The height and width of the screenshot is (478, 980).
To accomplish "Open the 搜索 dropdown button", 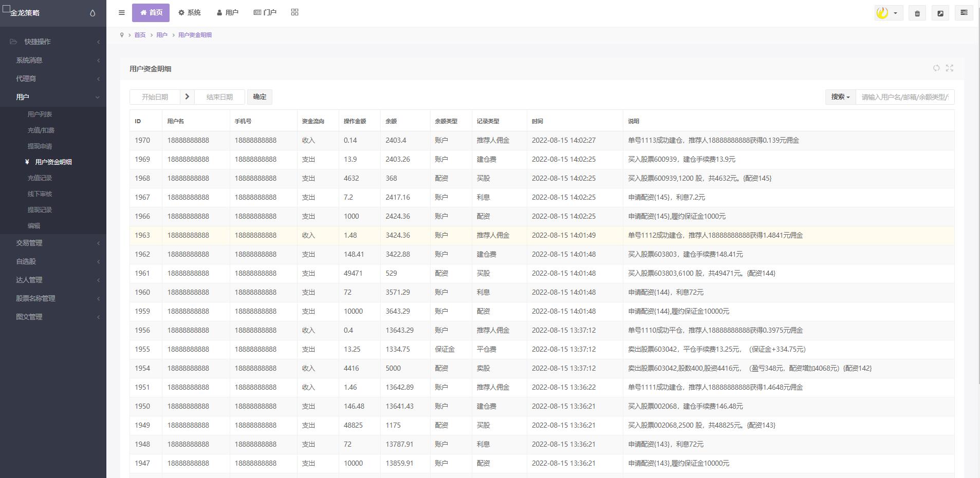I will pos(840,97).
